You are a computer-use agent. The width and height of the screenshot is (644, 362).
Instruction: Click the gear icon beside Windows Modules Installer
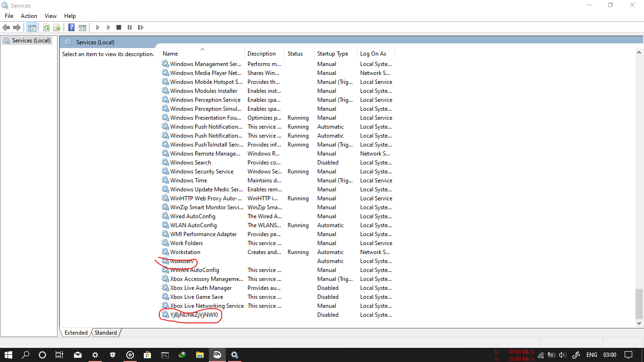165,91
